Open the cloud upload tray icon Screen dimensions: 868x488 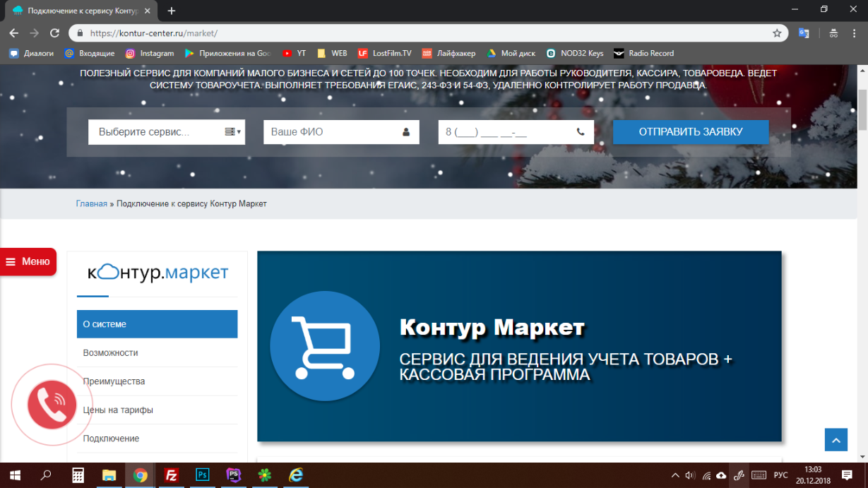click(x=721, y=475)
